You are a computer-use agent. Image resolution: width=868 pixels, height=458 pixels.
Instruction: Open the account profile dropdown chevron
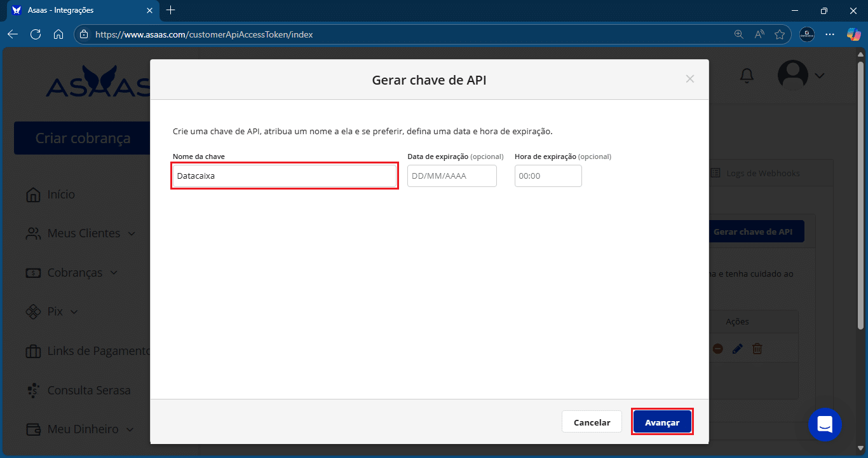820,75
